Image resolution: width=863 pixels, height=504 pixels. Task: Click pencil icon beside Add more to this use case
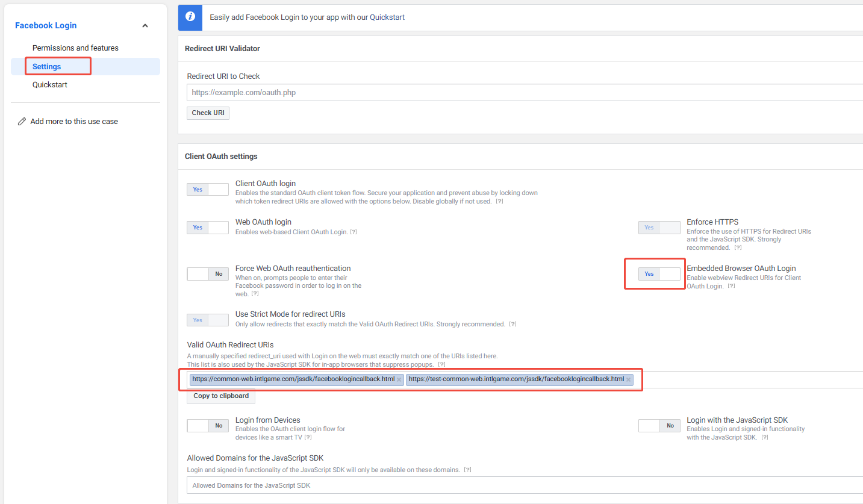[22, 121]
